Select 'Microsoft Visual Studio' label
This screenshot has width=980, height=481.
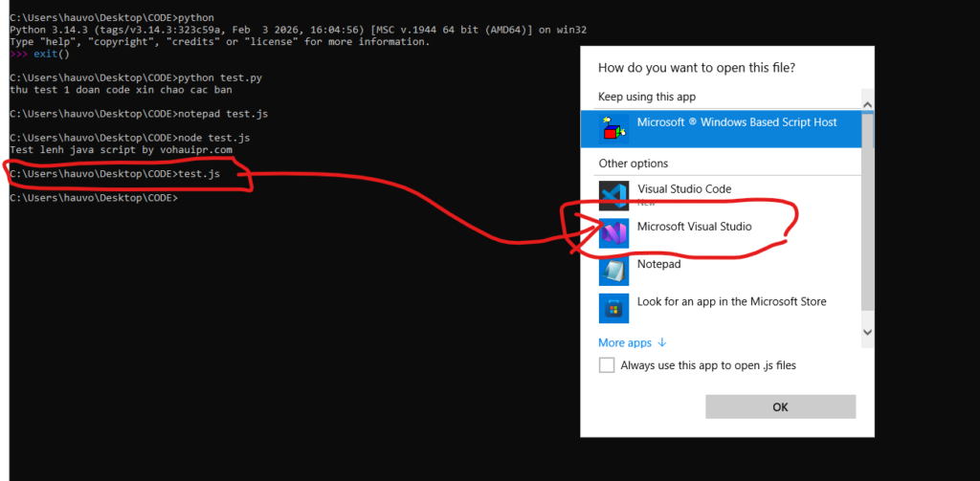[695, 227]
